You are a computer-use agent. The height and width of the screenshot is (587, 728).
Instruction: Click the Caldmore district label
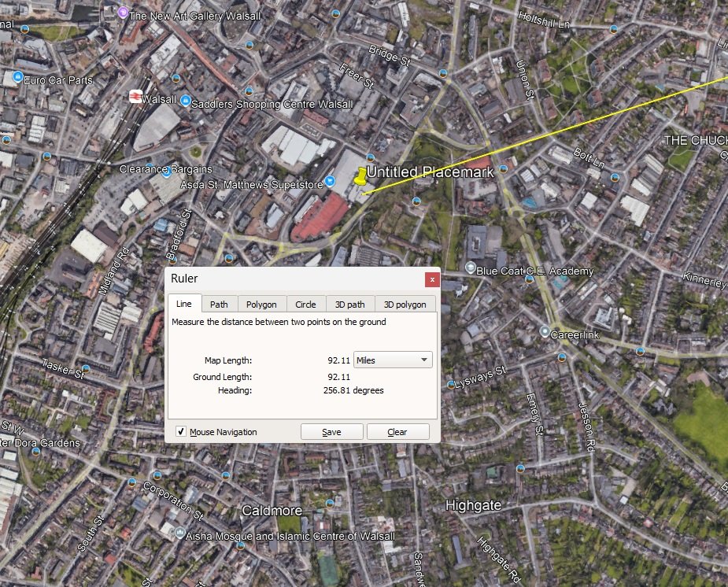[x=272, y=511]
